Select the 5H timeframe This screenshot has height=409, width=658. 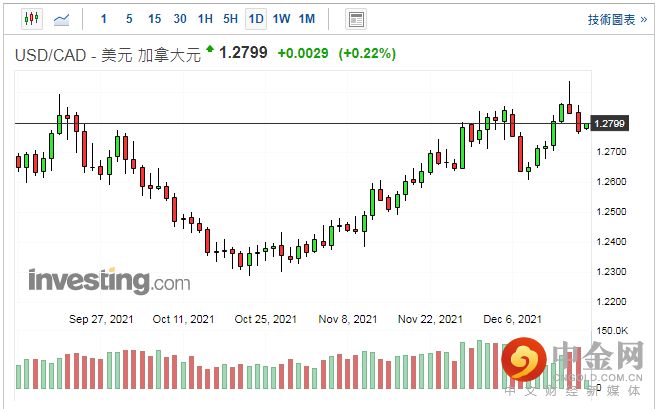[x=230, y=19]
